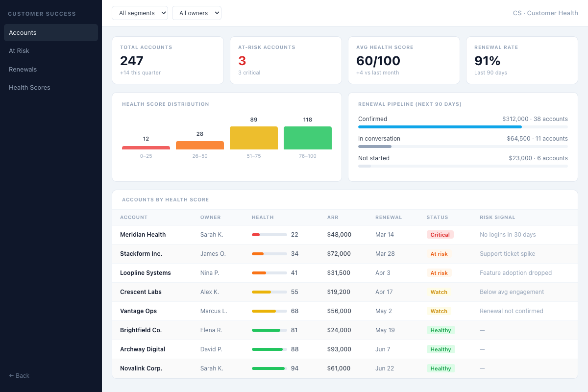588x392 pixels.
Task: Click the Total Accounts metric card
Action: 168,60
